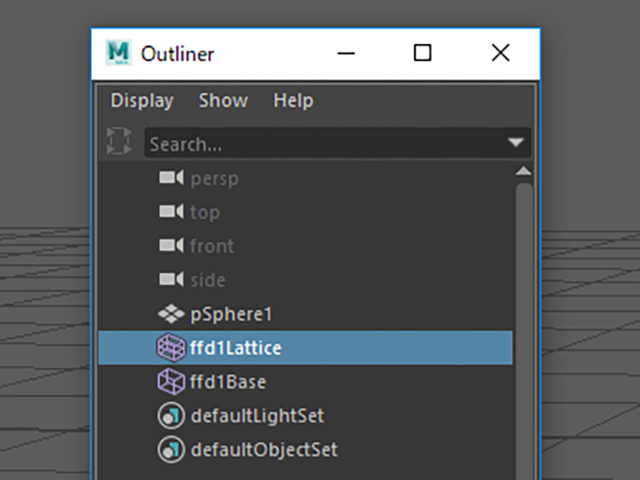Maximize the Outliner window
This screenshot has width=640, height=480.
coord(422,53)
